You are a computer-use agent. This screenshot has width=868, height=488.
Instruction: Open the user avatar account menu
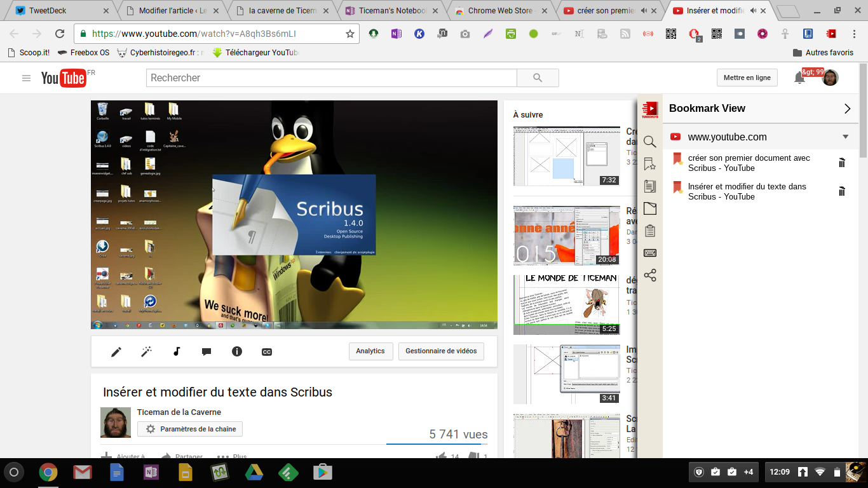click(x=830, y=78)
